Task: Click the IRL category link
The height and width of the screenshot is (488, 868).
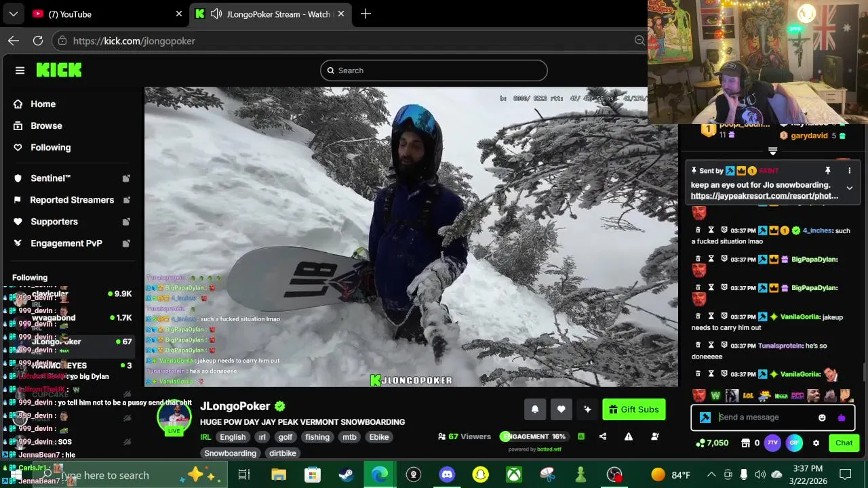Action: pyautogui.click(x=205, y=437)
